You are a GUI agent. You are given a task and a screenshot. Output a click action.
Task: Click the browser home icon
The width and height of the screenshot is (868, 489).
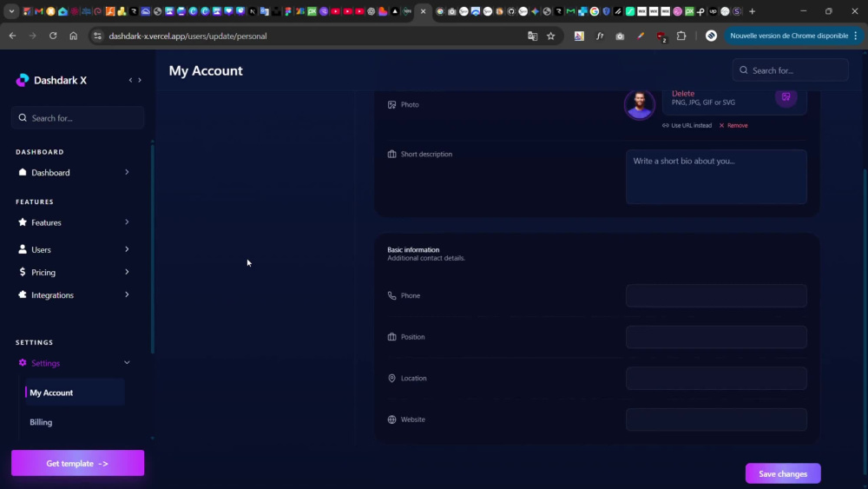pyautogui.click(x=73, y=36)
